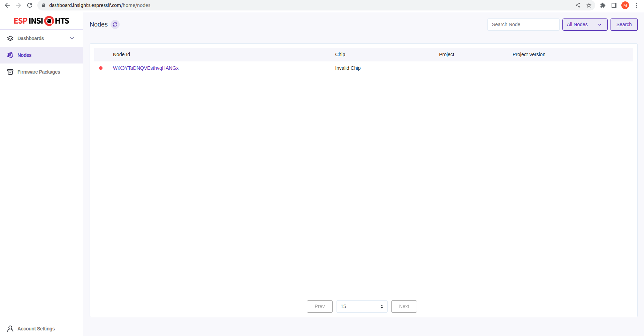644x336 pixels.
Task: Click the Project Version column header
Action: tap(529, 54)
